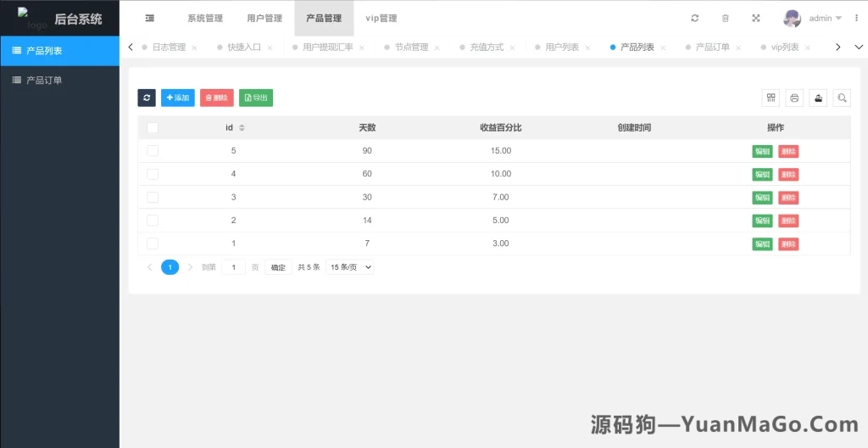Click the admin avatar picture

(x=793, y=19)
